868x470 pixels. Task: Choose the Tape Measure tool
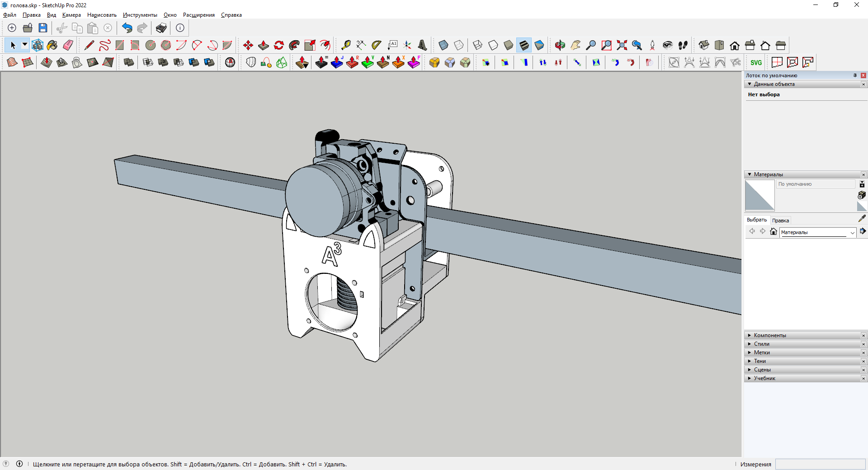(346, 45)
